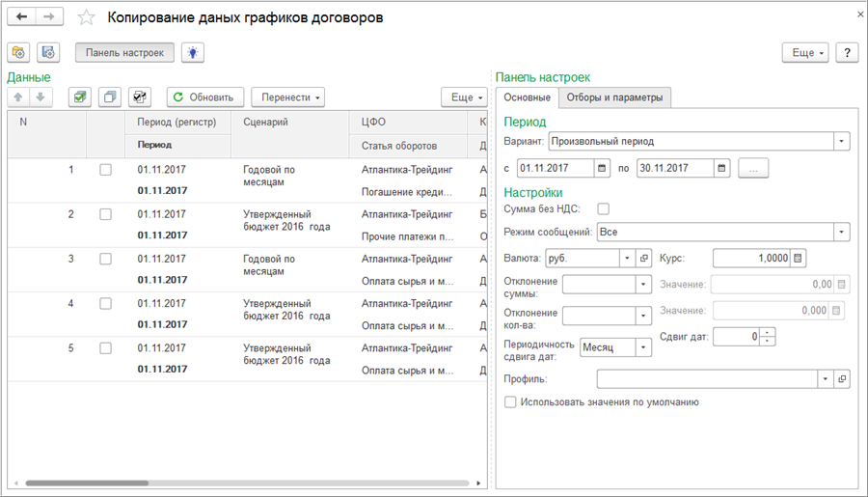Add page to favorites with star icon
This screenshot has height=497, width=868.
[86, 18]
